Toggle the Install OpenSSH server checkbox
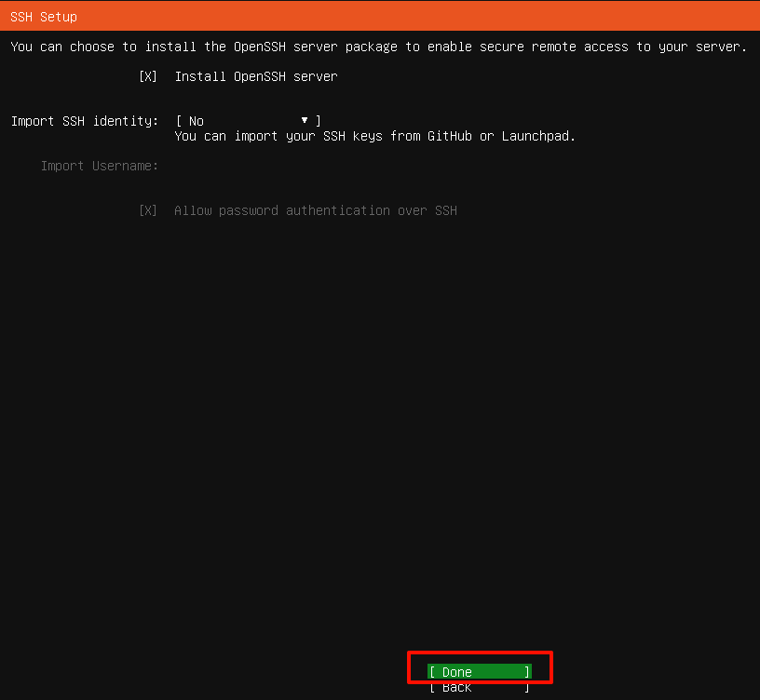Screen dimensions: 760x700 (148, 76)
